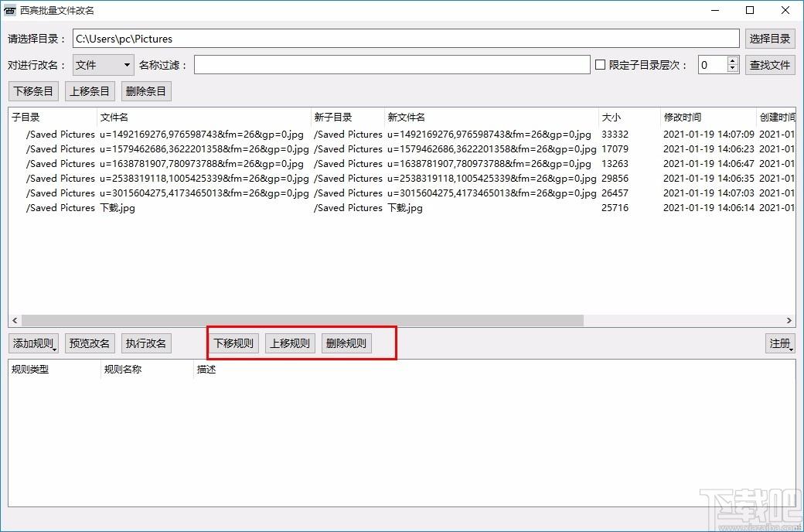This screenshot has height=532, width=804.
Task: Click the 名称过滤 input field
Action: point(392,65)
